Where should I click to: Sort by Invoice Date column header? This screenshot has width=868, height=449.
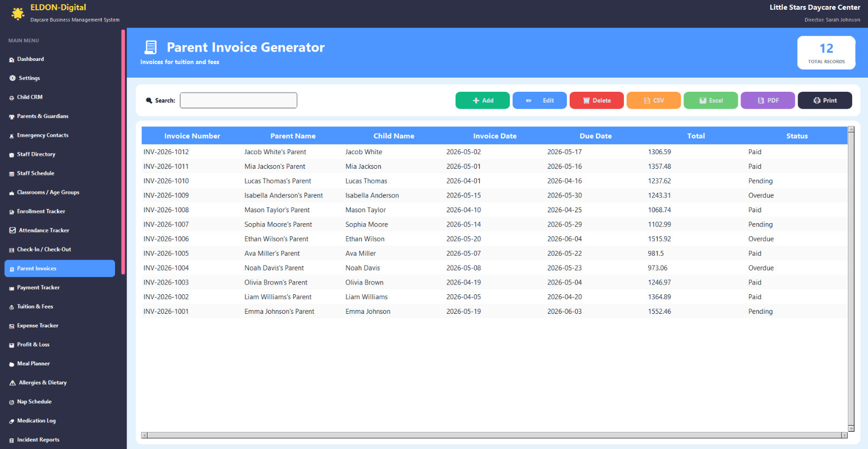[x=495, y=136]
